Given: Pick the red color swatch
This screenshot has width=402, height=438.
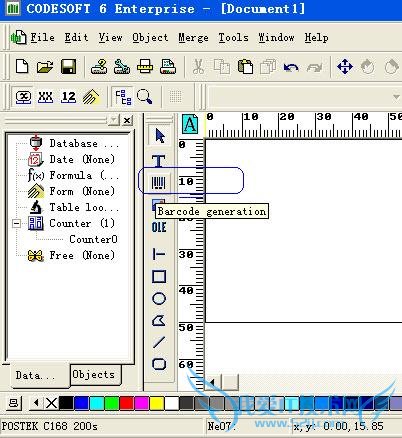Looking at the screenshot, I should [127, 403].
